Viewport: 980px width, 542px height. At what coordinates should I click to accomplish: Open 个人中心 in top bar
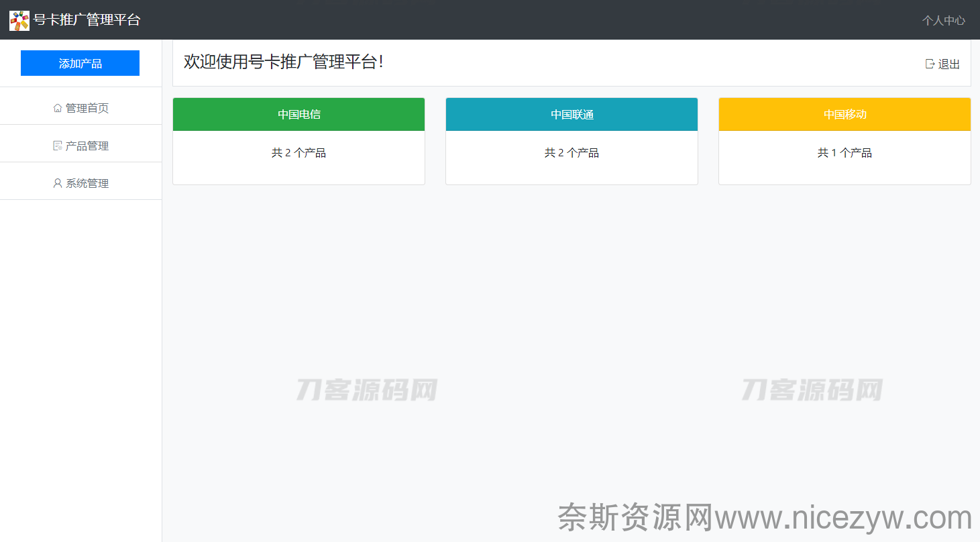pos(943,20)
